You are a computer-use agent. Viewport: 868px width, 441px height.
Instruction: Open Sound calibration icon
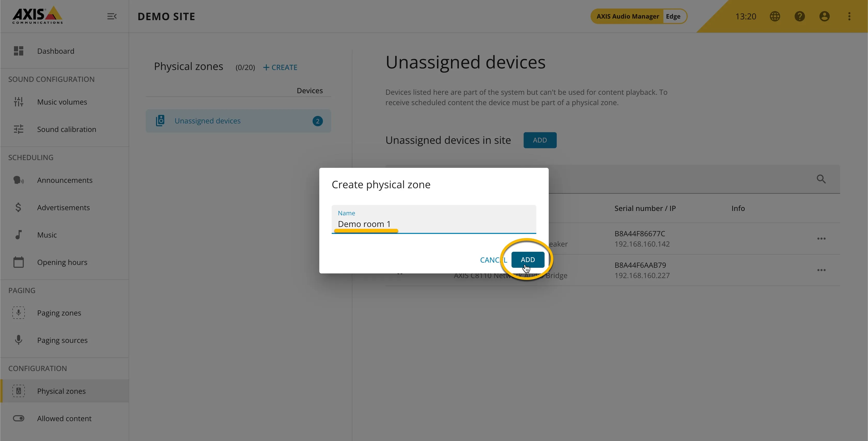19,129
